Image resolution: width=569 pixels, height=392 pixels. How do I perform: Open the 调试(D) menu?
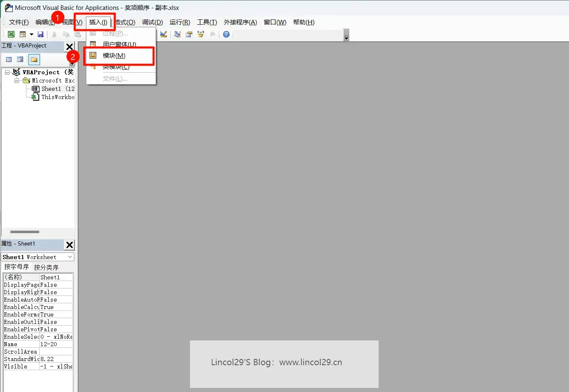coord(152,22)
